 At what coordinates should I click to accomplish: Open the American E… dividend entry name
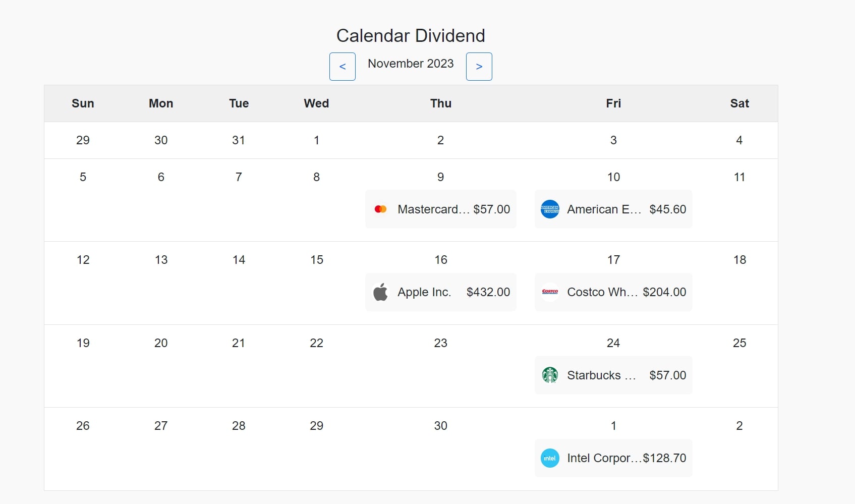[x=604, y=209]
